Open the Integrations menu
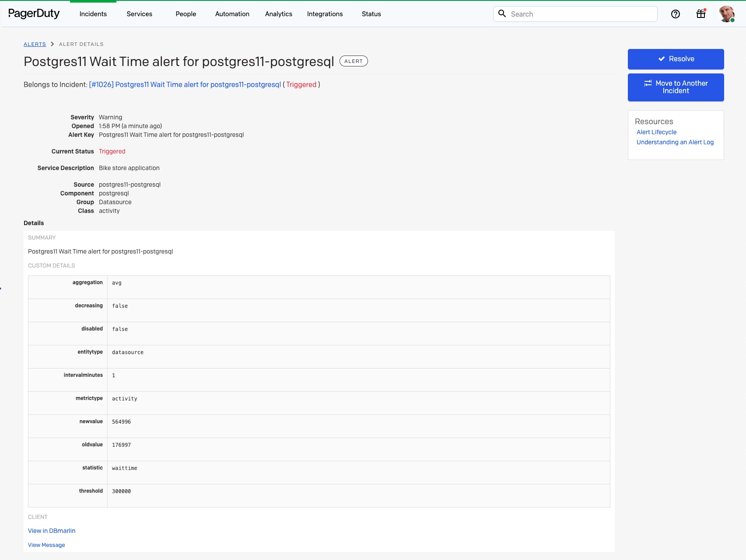The height and width of the screenshot is (560, 746). (x=325, y=14)
